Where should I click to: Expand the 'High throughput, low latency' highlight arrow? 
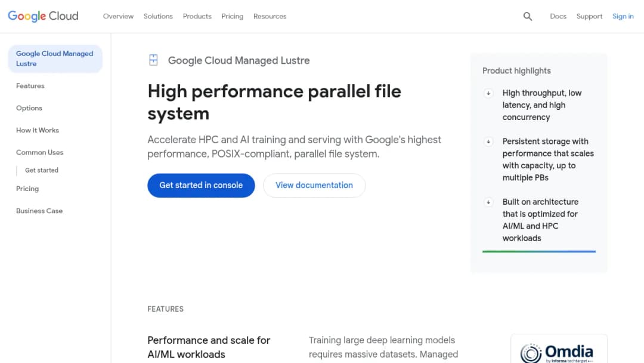(488, 93)
